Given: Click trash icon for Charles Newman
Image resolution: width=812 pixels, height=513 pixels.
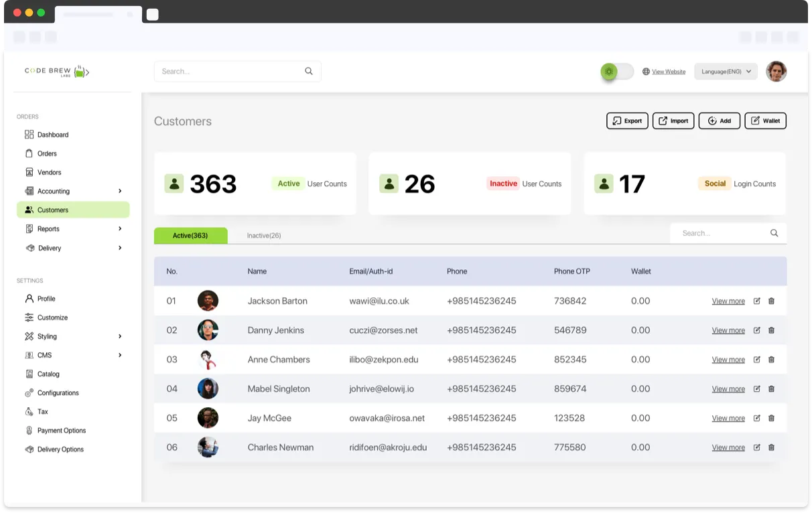Looking at the screenshot, I should (771, 447).
